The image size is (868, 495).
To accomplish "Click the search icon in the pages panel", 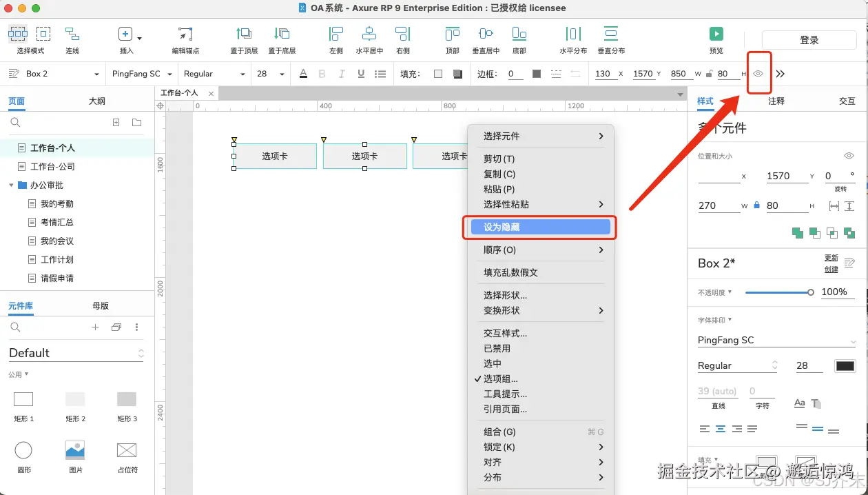I will tap(15, 122).
